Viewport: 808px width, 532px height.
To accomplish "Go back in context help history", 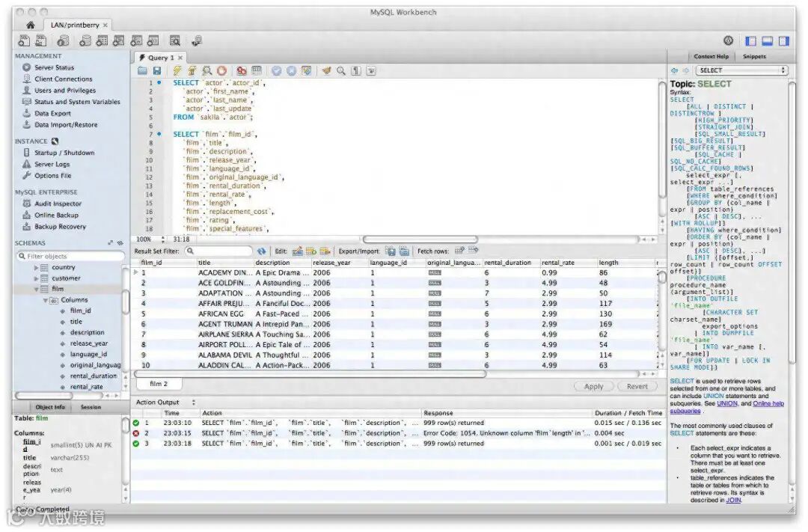I will [675, 70].
